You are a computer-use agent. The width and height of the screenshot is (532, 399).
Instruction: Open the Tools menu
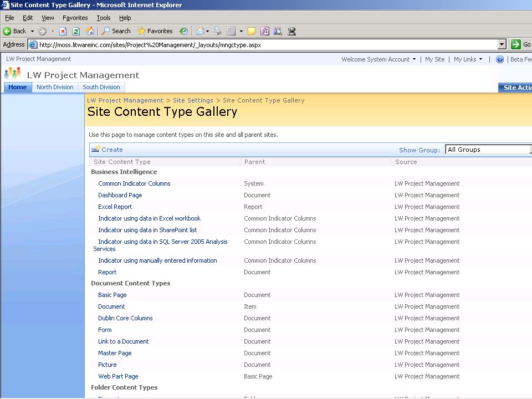(x=104, y=18)
